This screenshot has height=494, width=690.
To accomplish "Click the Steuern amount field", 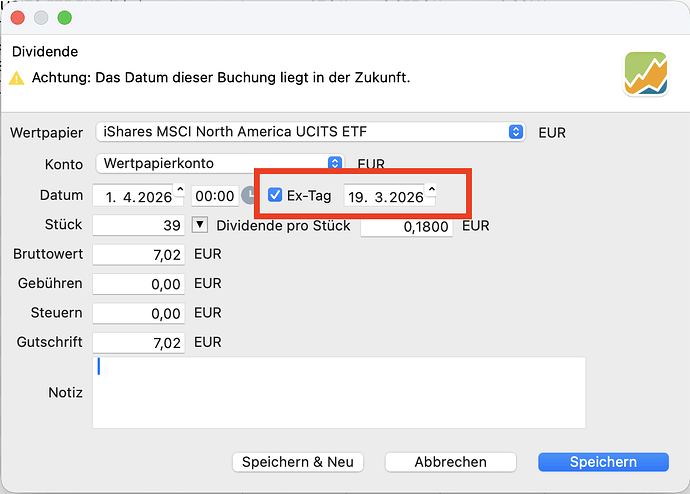I will pyautogui.click(x=138, y=314).
